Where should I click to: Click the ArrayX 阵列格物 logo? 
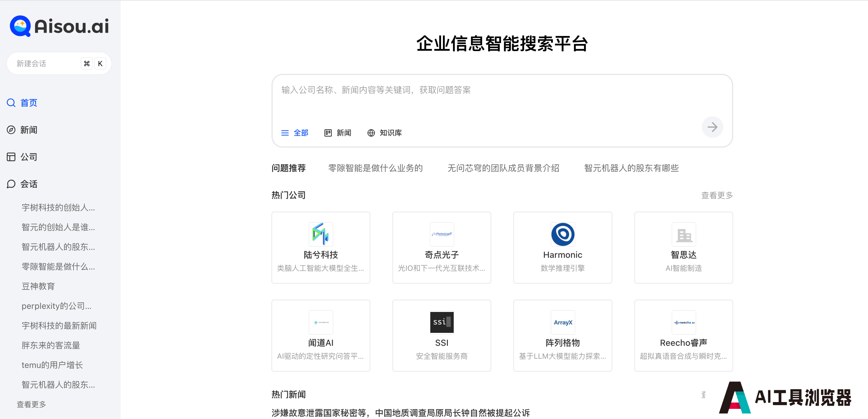[x=563, y=322]
